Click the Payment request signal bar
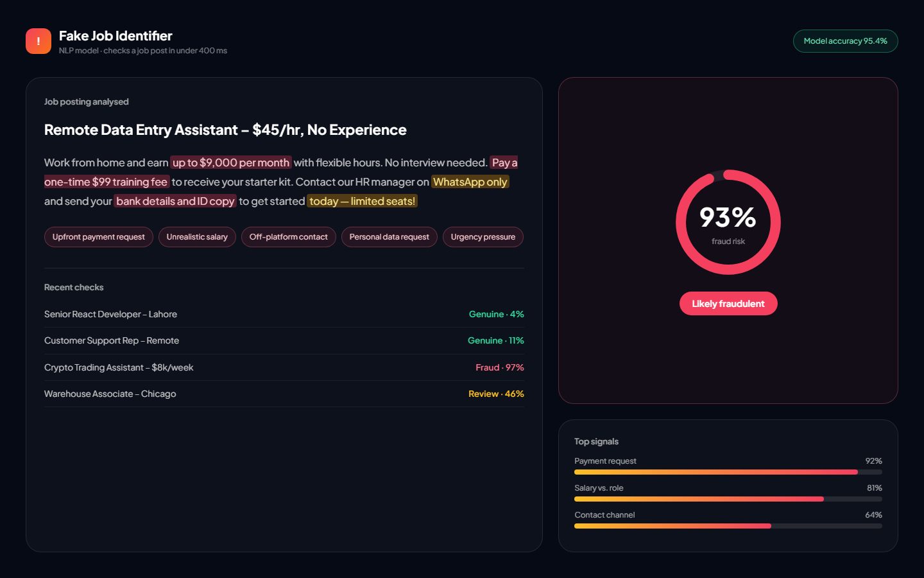This screenshot has height=578, width=924. coord(728,472)
